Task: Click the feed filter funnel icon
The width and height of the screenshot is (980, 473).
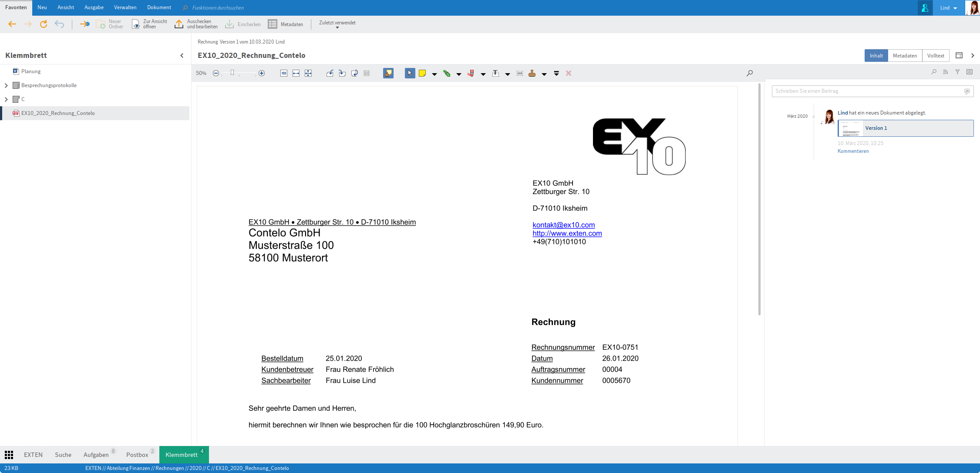Action: [957, 72]
